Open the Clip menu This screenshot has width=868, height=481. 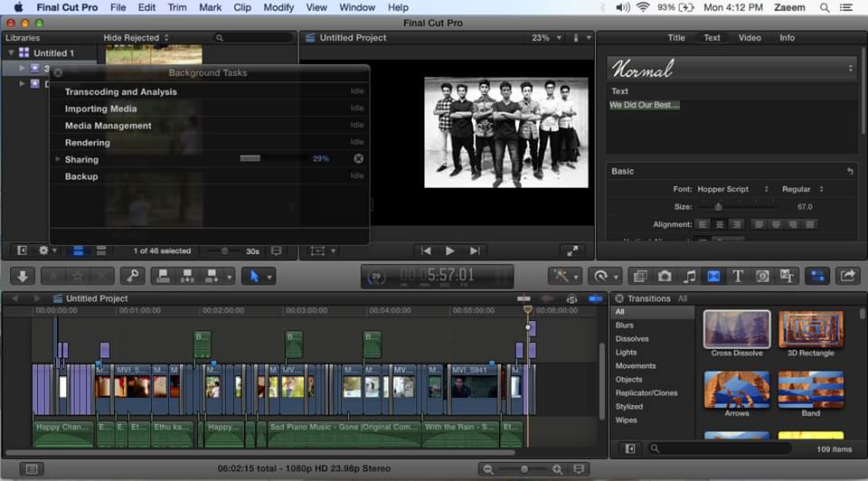click(242, 7)
